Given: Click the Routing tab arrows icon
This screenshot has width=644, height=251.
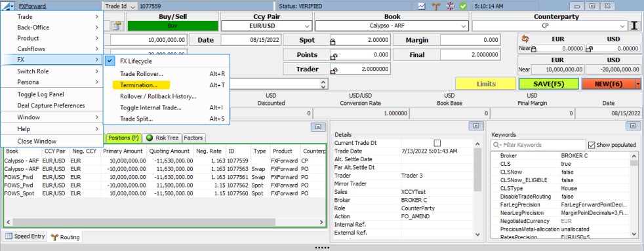Looking at the screenshot, I should pyautogui.click(x=54, y=237).
